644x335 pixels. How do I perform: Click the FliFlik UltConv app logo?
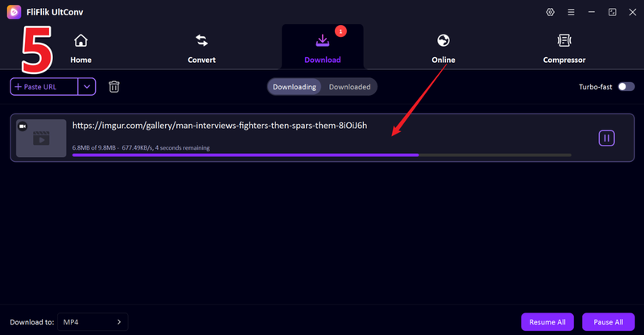pyautogui.click(x=14, y=12)
